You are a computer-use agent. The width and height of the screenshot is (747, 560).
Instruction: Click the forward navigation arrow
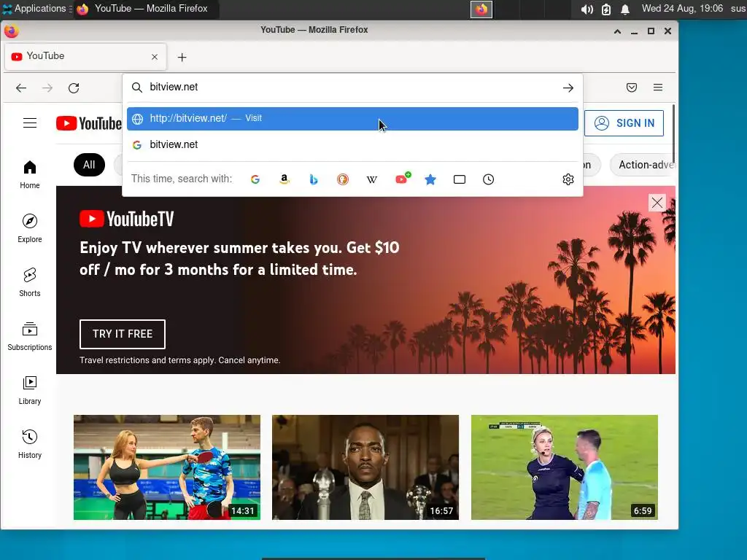coord(47,88)
